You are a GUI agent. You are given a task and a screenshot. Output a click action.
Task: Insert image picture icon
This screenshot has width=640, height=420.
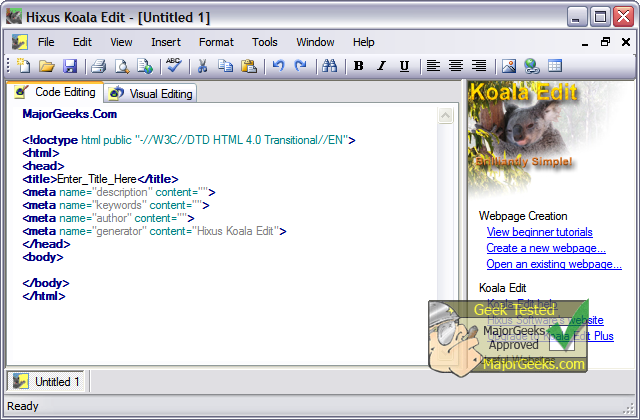coord(509,66)
